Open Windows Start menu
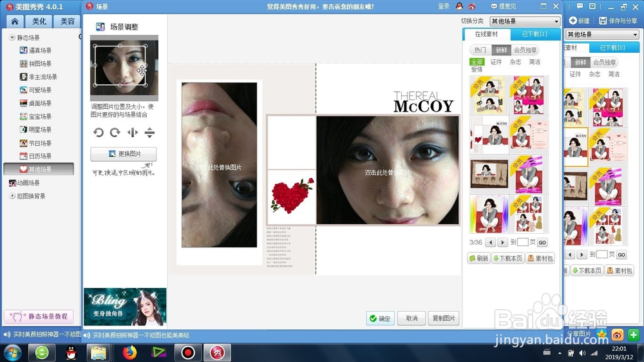The height and width of the screenshot is (362, 644). (12, 352)
